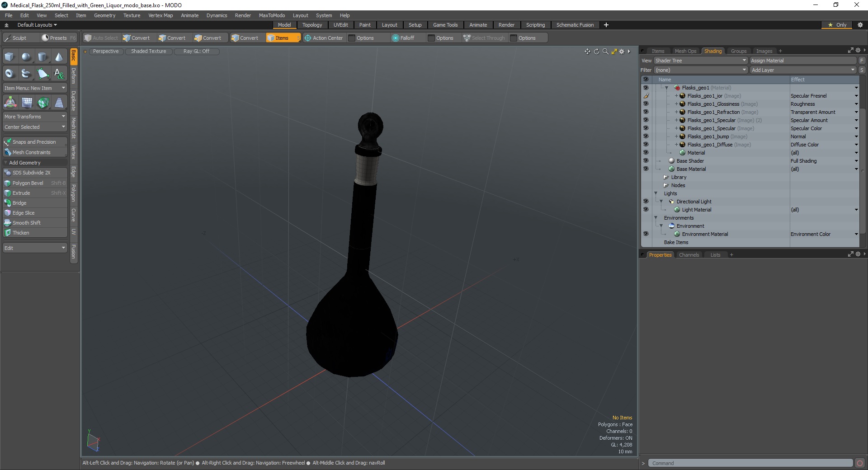Click the Extrude button
Viewport: 868px width, 470px height.
pyautogui.click(x=35, y=193)
